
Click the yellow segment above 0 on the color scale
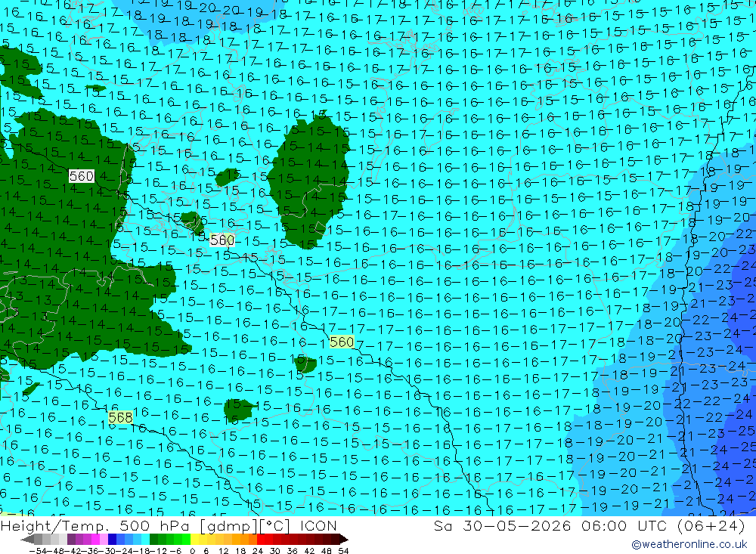(196, 539)
